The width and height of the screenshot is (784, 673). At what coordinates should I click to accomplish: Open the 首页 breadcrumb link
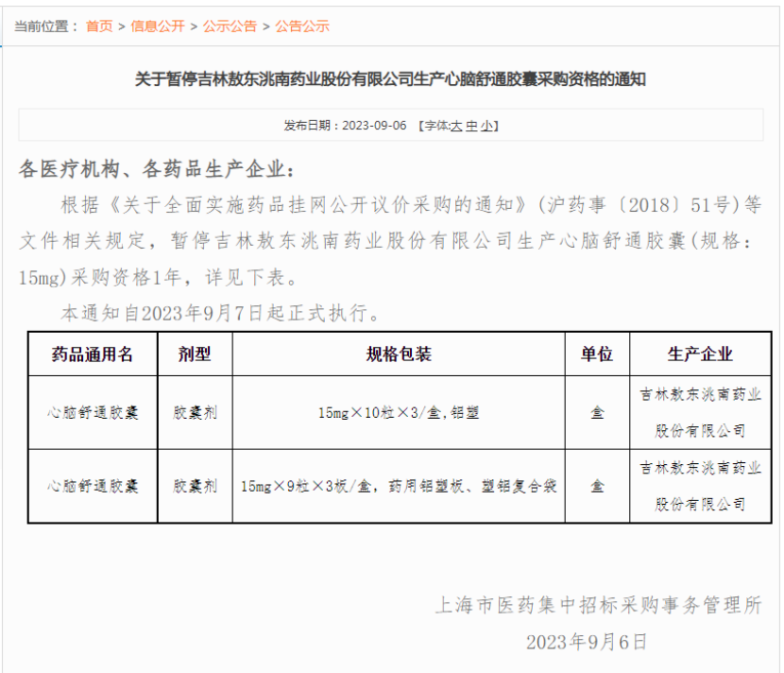(x=99, y=26)
